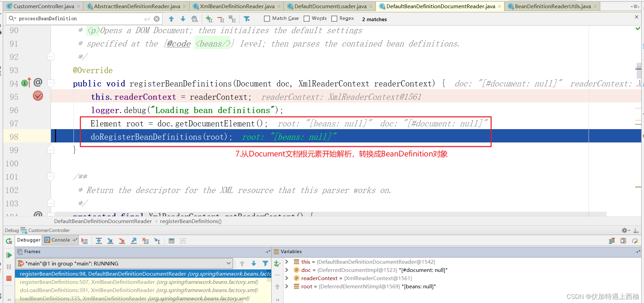The width and height of the screenshot is (644, 303).
Task: Go to previous search occurrence arrow
Action: pos(171,19)
